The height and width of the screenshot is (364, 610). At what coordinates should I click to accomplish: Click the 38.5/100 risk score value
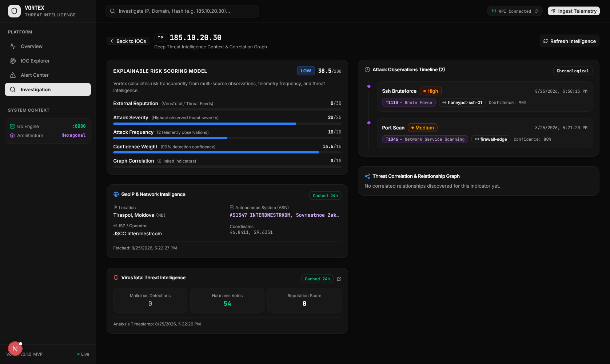coord(330,71)
